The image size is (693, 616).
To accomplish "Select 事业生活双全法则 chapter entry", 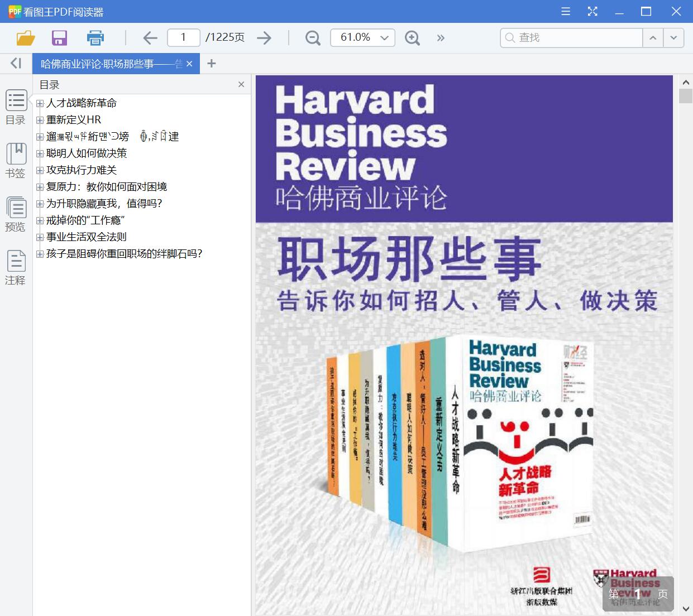I will point(87,237).
